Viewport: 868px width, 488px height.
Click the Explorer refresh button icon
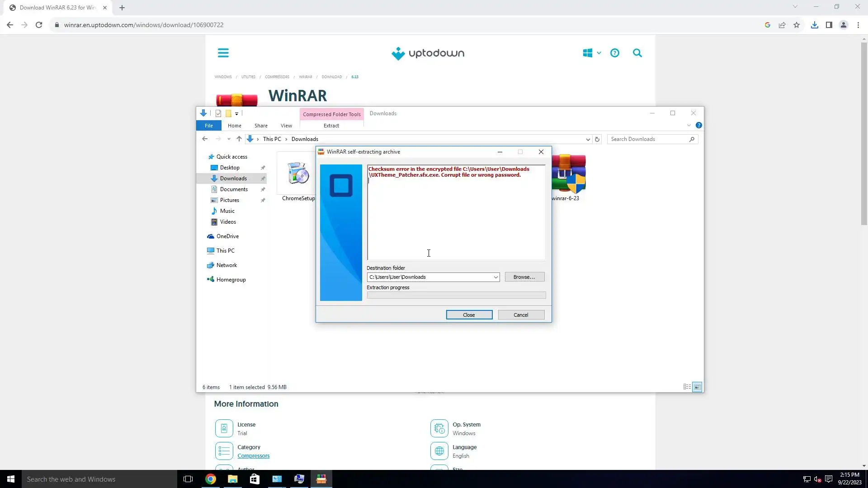click(x=597, y=139)
